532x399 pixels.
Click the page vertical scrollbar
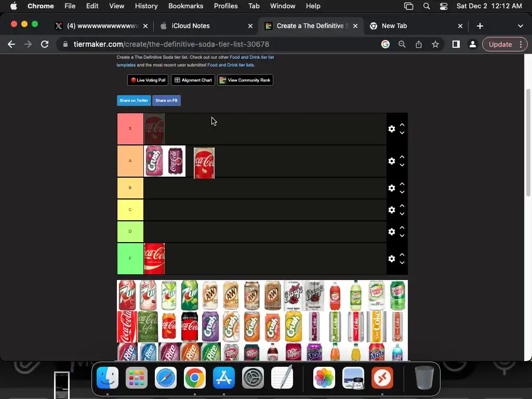point(528,142)
